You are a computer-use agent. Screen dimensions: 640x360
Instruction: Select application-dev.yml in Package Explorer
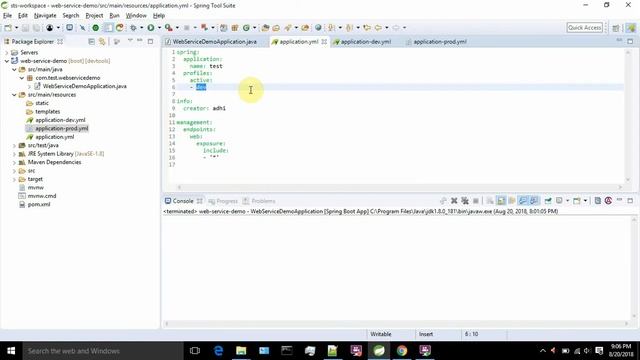pyautogui.click(x=60, y=120)
